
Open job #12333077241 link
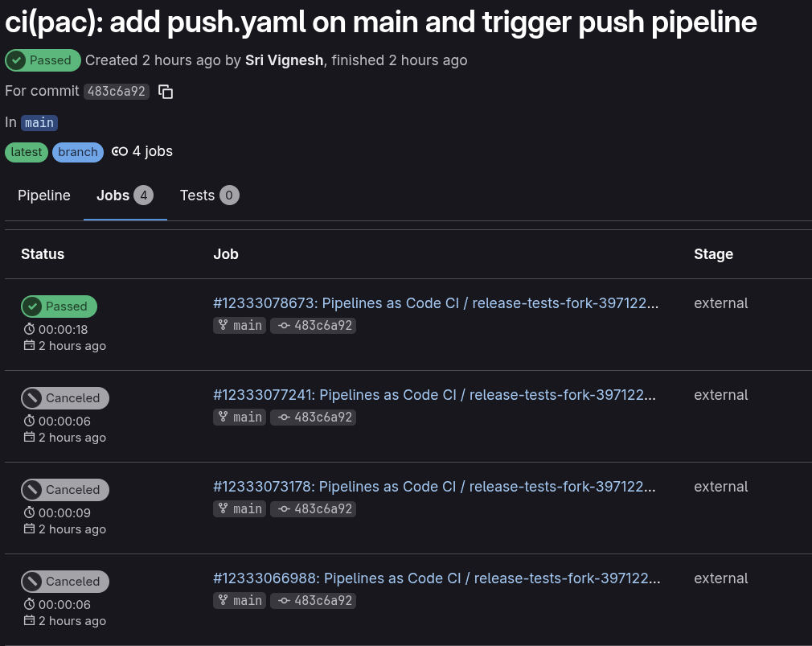(x=434, y=395)
